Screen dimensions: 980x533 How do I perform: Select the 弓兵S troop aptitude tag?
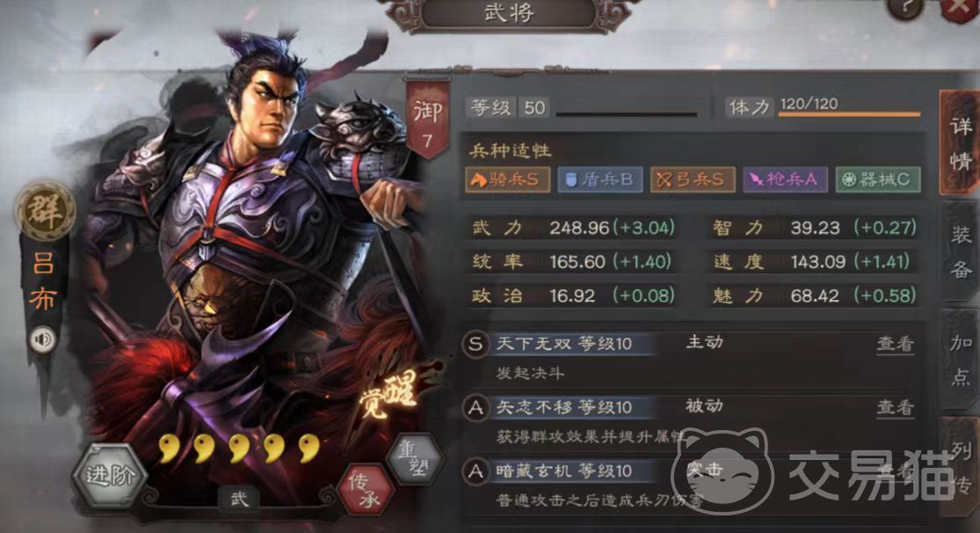click(693, 179)
